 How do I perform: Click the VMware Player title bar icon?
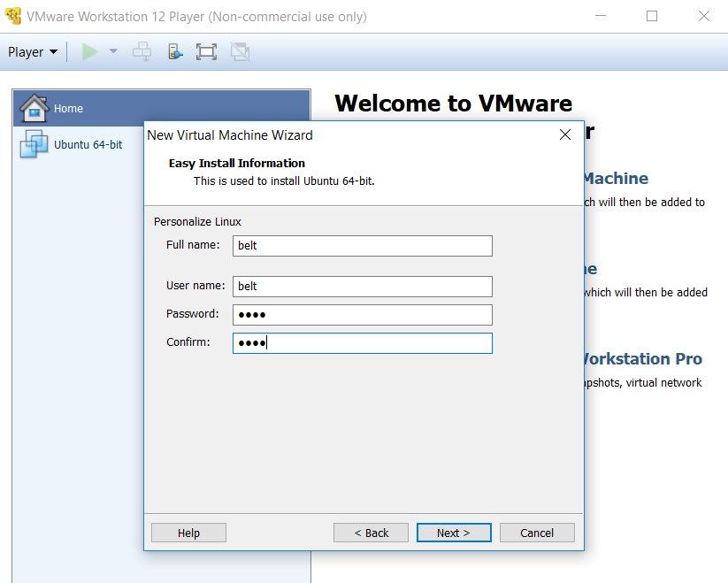click(12, 16)
